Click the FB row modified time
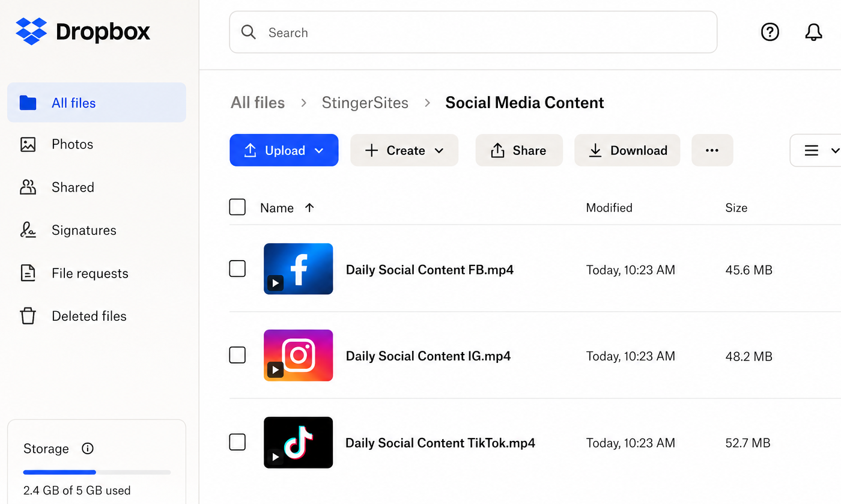The image size is (841, 504). click(631, 270)
